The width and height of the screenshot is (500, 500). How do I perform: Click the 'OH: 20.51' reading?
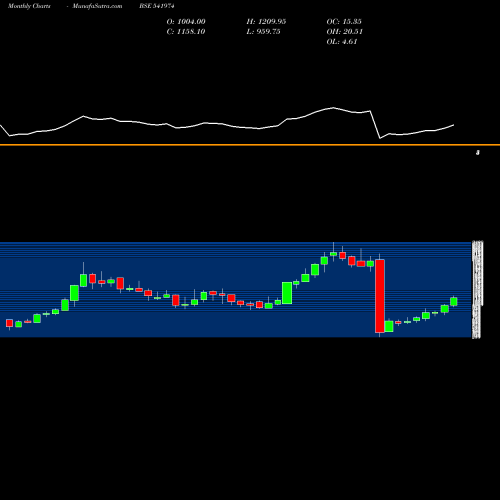[x=345, y=32]
